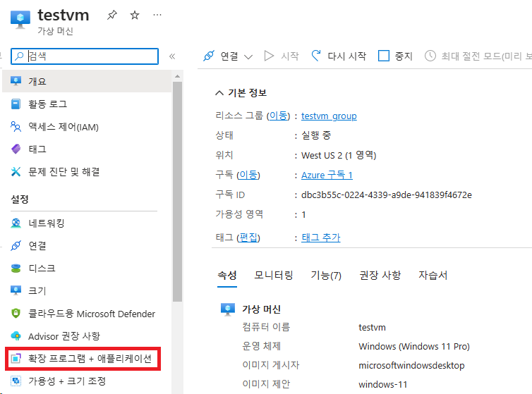Image resolution: width=532 pixels, height=394 pixels.
Task: Click the 확장 프로그램 + 애플리케이션 icon
Action: 16,358
